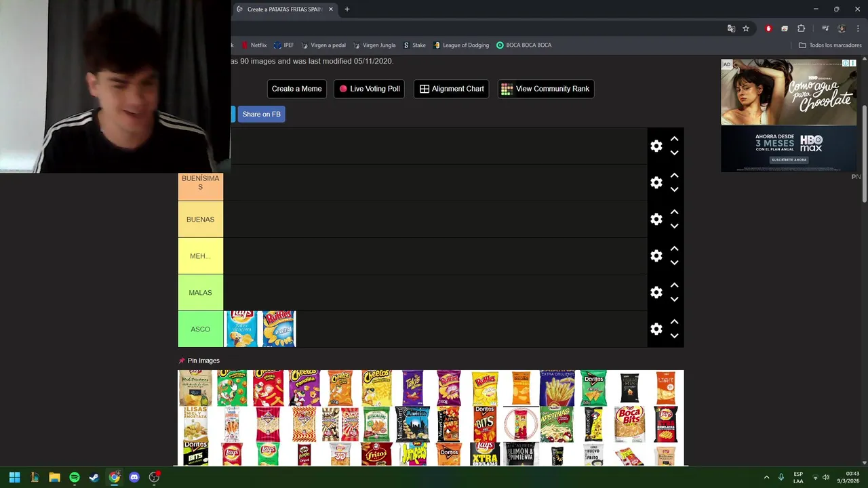Select the Apetinas bag
This screenshot has width=868, height=488.
click(x=557, y=424)
